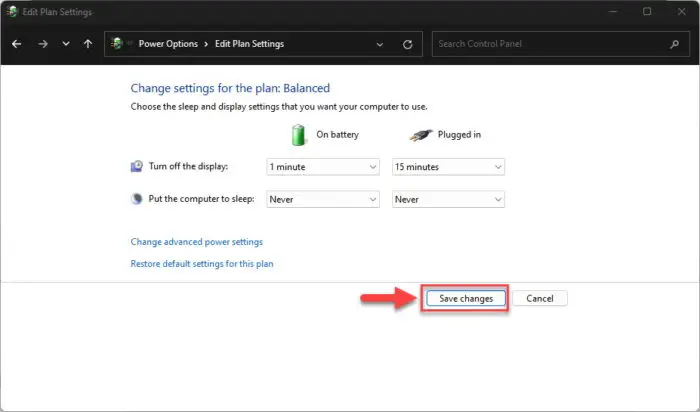Image resolution: width=700 pixels, height=412 pixels.
Task: Click the Plugged in column label
Action: tap(459, 134)
